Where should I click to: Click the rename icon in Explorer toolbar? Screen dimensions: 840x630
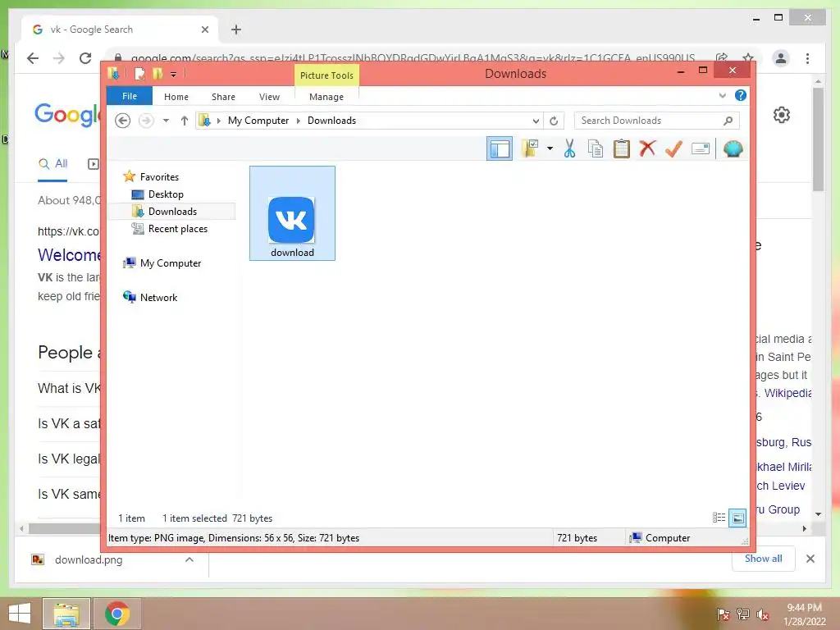pos(701,148)
